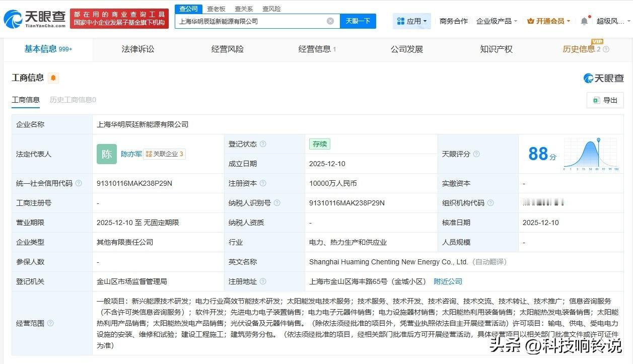
Task: Click help icon next to 注册资本
Action: (x=263, y=183)
